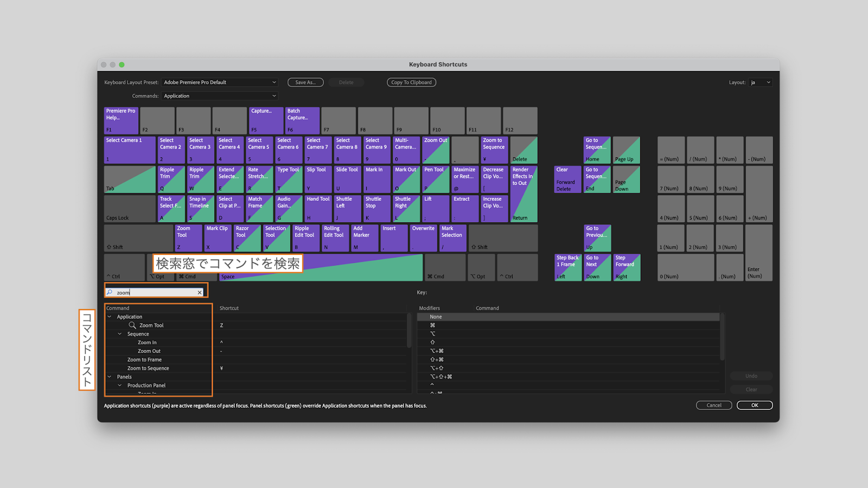
Task: Click the Mark Out O key
Action: (407, 179)
